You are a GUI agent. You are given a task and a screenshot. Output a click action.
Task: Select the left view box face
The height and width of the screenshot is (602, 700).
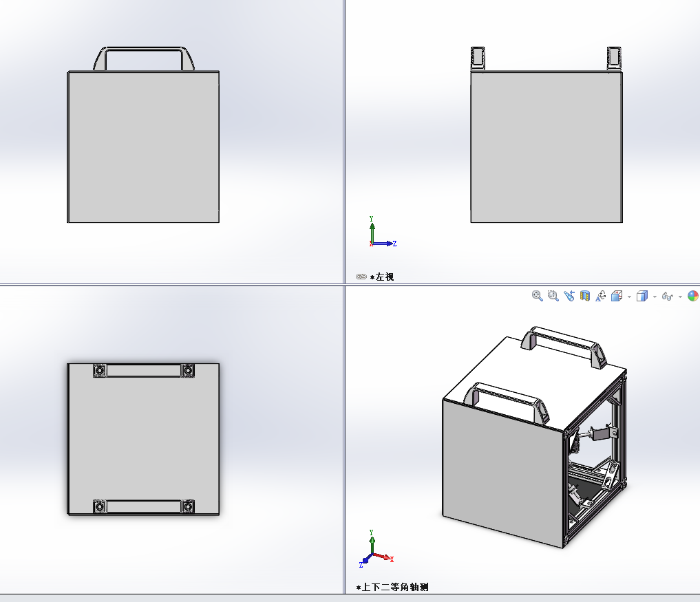(x=547, y=147)
